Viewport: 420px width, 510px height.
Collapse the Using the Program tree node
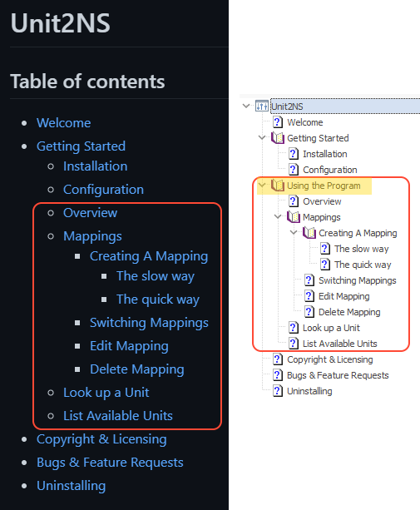tap(262, 185)
